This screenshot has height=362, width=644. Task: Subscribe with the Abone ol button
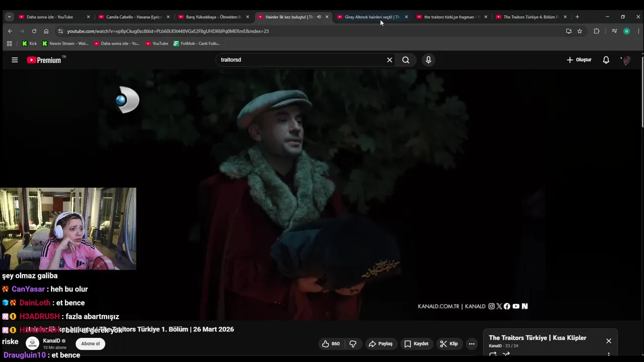coord(91,344)
